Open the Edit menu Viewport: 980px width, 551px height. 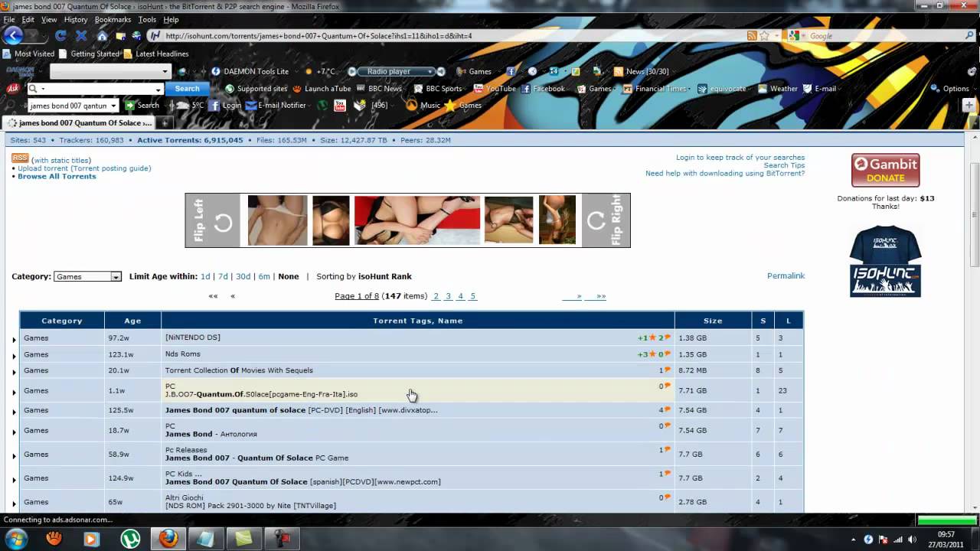point(28,19)
